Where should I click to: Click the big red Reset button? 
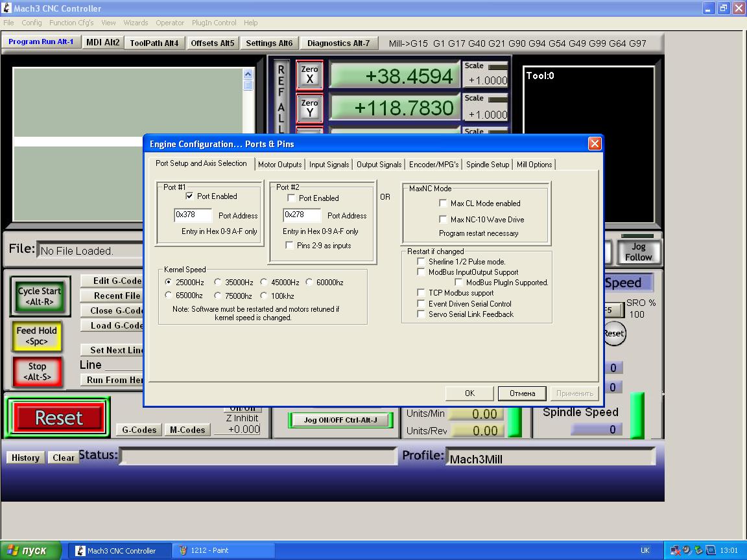coord(58,417)
